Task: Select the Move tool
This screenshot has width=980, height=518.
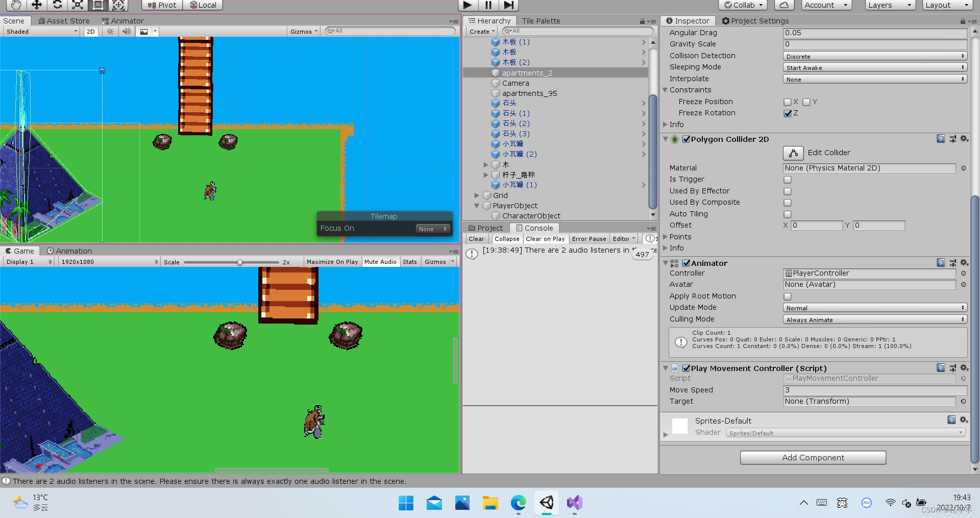Action: (36, 5)
